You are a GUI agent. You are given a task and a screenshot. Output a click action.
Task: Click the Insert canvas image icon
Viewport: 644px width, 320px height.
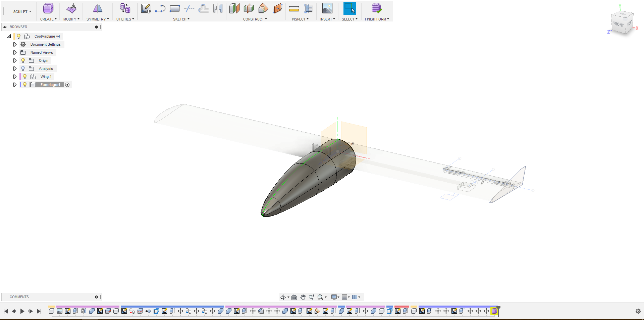[x=327, y=8]
